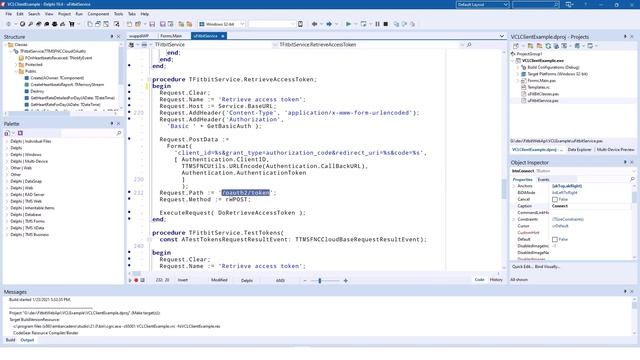Pin the Projects panel
Viewport: 640px width, 360px height.
tap(625, 36)
